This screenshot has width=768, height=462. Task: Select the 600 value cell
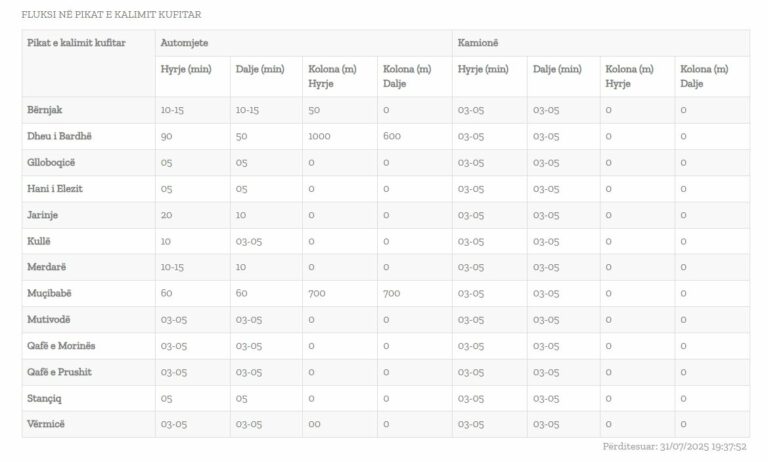pyautogui.click(x=391, y=136)
